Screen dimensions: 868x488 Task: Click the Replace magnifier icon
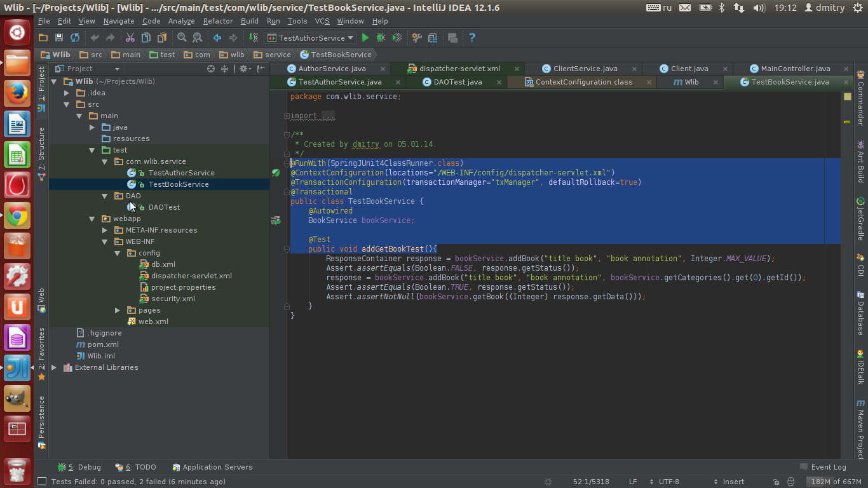tap(198, 38)
